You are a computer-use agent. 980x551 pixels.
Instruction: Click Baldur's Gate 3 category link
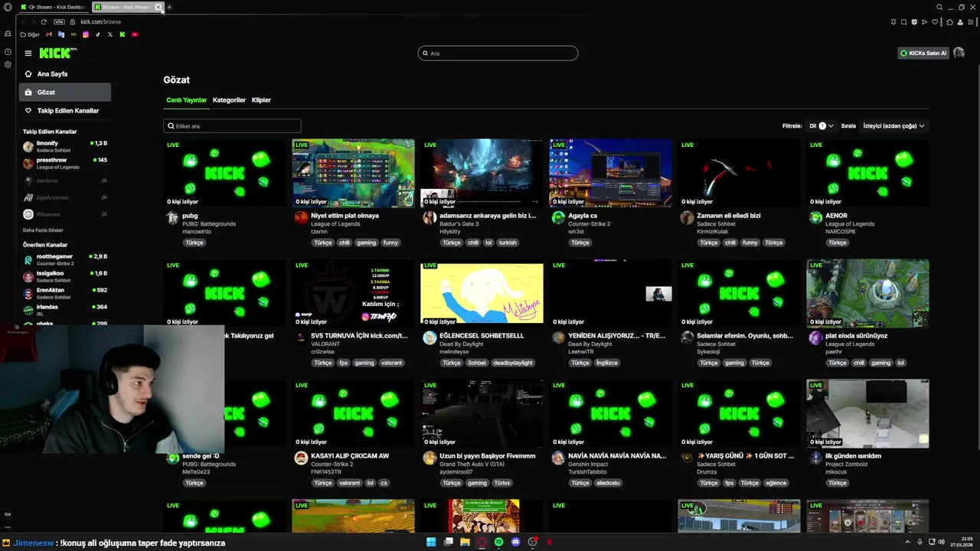pyautogui.click(x=459, y=224)
